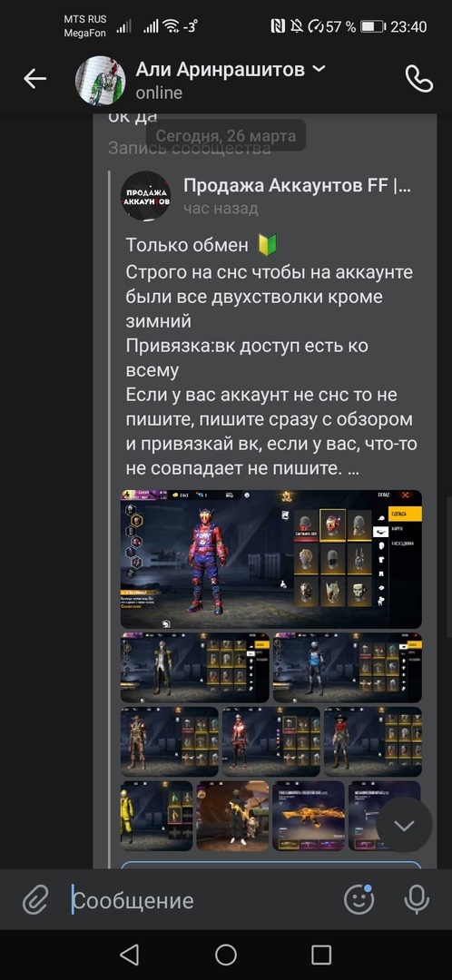Image resolution: width=452 pixels, height=980 pixels.
Task: Start a voice call with phone icon
Action: [x=418, y=79]
